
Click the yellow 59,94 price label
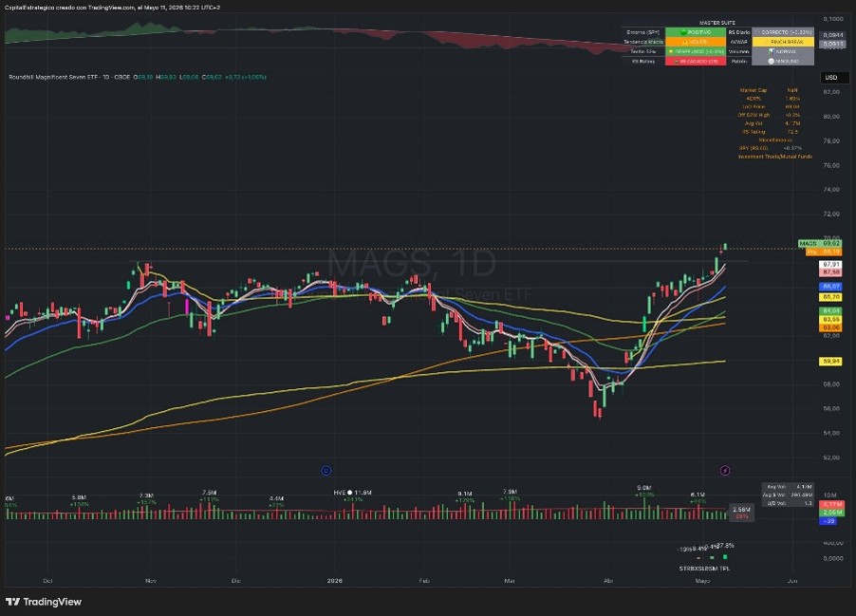(831, 361)
